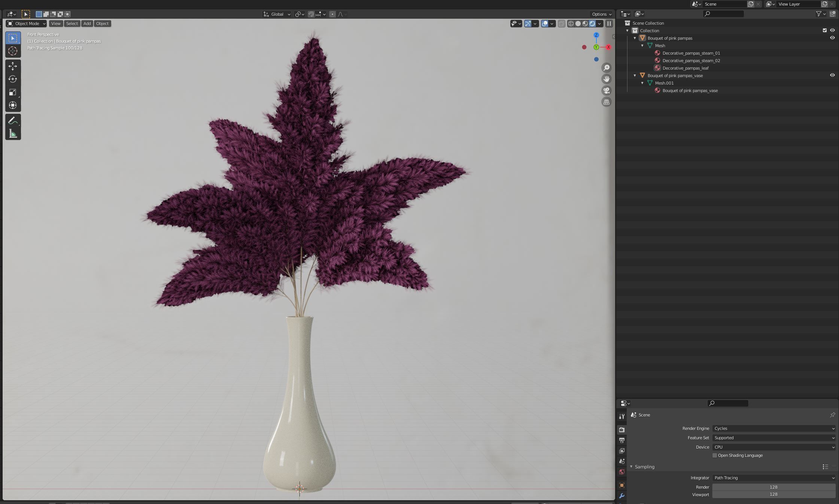The height and width of the screenshot is (504, 839).
Task: Open the View Layer properties tab
Action: [622, 450]
